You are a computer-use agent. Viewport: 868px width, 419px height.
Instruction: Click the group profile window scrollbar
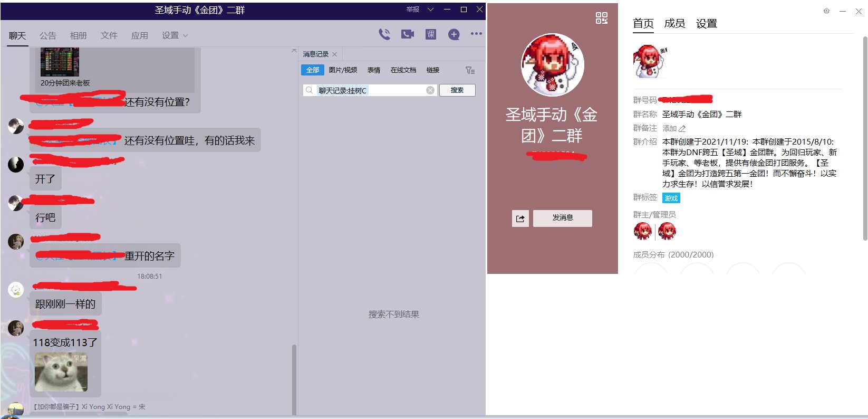tap(865, 137)
